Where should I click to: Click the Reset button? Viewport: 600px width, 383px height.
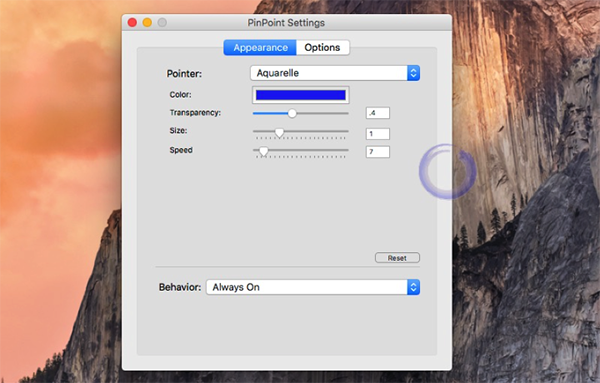tap(397, 258)
